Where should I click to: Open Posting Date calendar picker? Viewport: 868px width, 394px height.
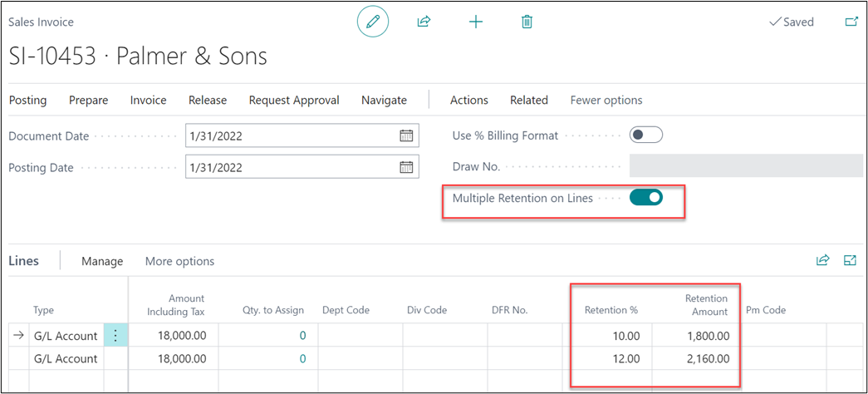(x=406, y=167)
